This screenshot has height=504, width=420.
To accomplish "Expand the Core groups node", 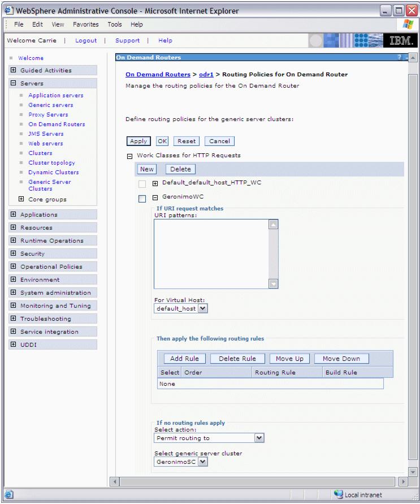I will click(21, 199).
